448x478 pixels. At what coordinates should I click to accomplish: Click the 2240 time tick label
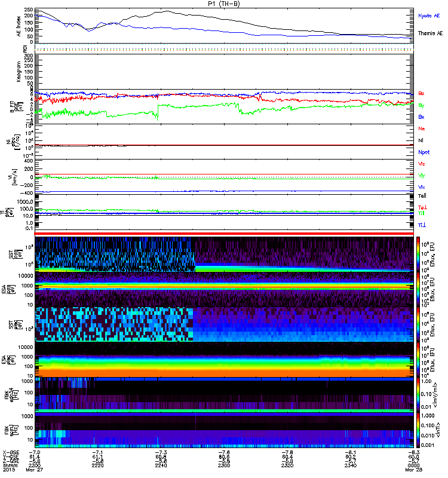point(161,465)
